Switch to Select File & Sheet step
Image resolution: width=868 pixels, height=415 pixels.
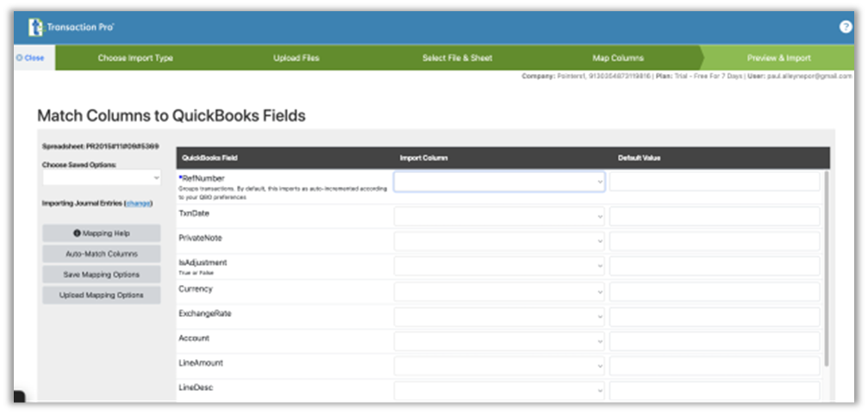tap(457, 58)
